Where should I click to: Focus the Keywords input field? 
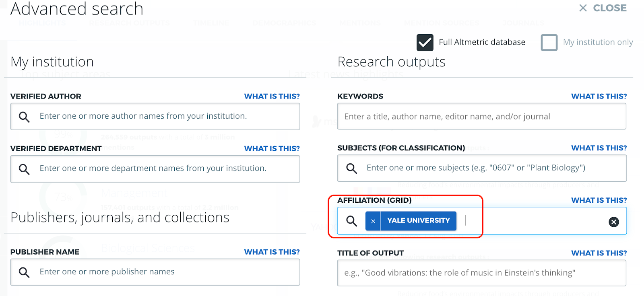point(481,117)
